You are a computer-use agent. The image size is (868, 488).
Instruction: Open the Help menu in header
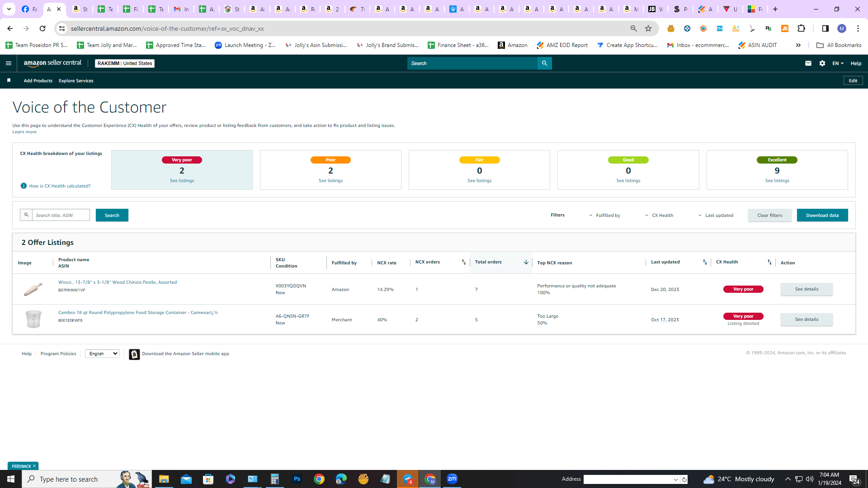coord(856,63)
